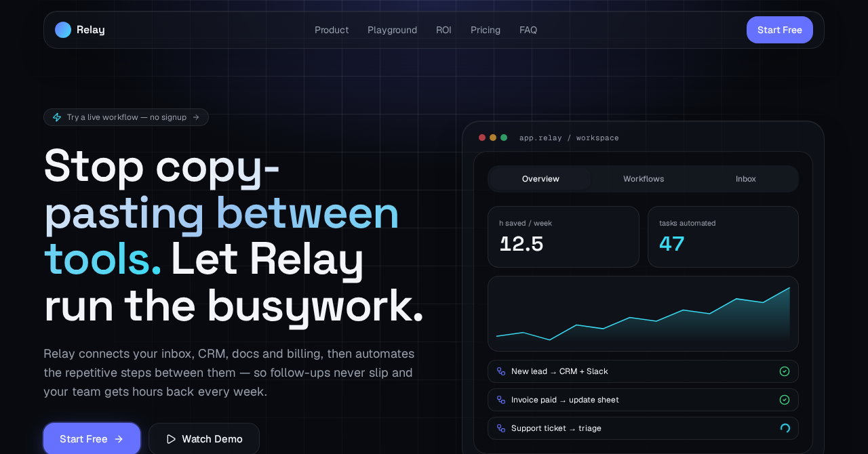Viewport: 868px width, 454px height.
Task: Click the 47 tasks automated value
Action: tap(672, 244)
